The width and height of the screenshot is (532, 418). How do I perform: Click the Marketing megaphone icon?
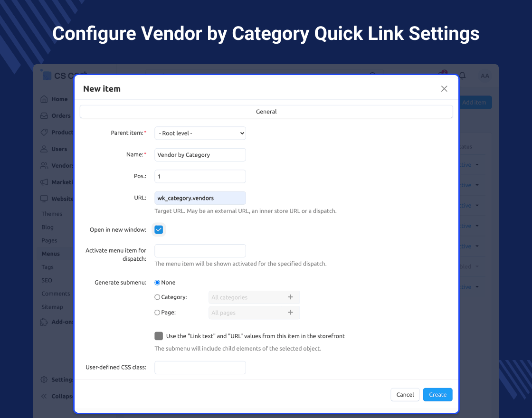pyautogui.click(x=44, y=182)
